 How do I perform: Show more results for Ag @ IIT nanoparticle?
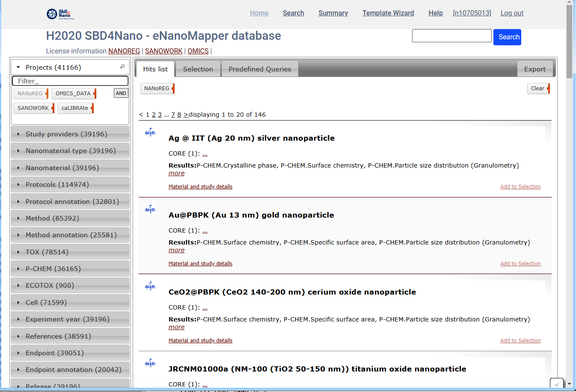tap(176, 173)
